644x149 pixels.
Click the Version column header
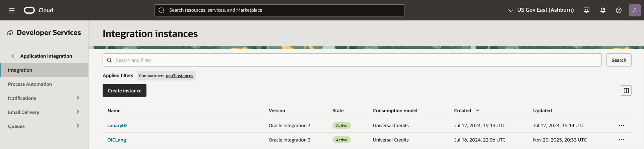(x=277, y=111)
